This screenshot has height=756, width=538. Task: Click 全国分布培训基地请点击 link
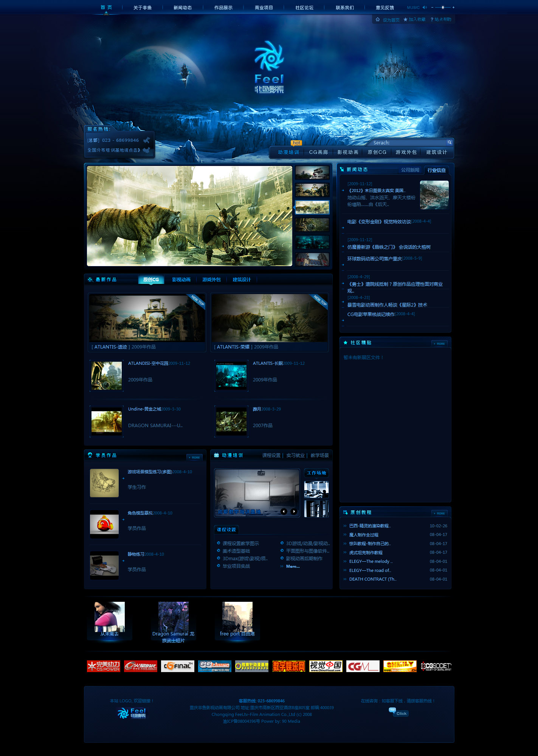[114, 150]
